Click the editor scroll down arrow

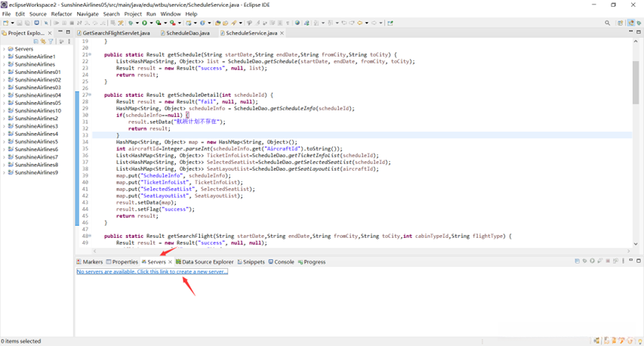coord(636,244)
